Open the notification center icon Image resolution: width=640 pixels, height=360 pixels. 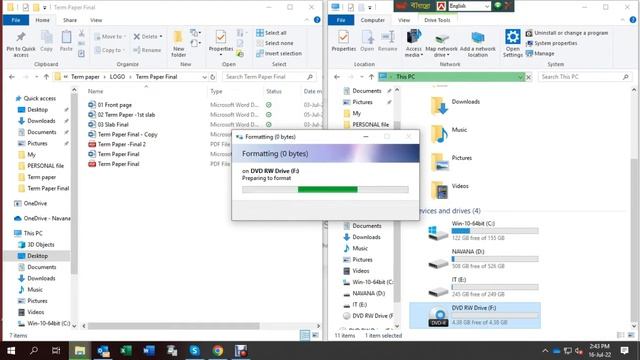point(624,351)
